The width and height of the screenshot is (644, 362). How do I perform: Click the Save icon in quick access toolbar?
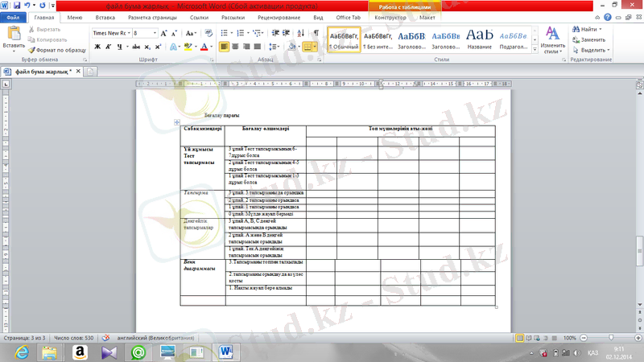[17, 5]
